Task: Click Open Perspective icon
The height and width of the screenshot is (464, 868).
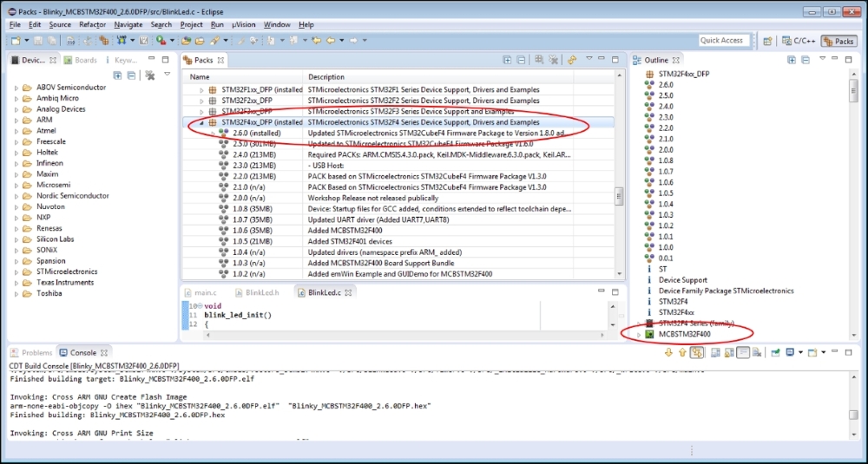Action: (x=767, y=41)
